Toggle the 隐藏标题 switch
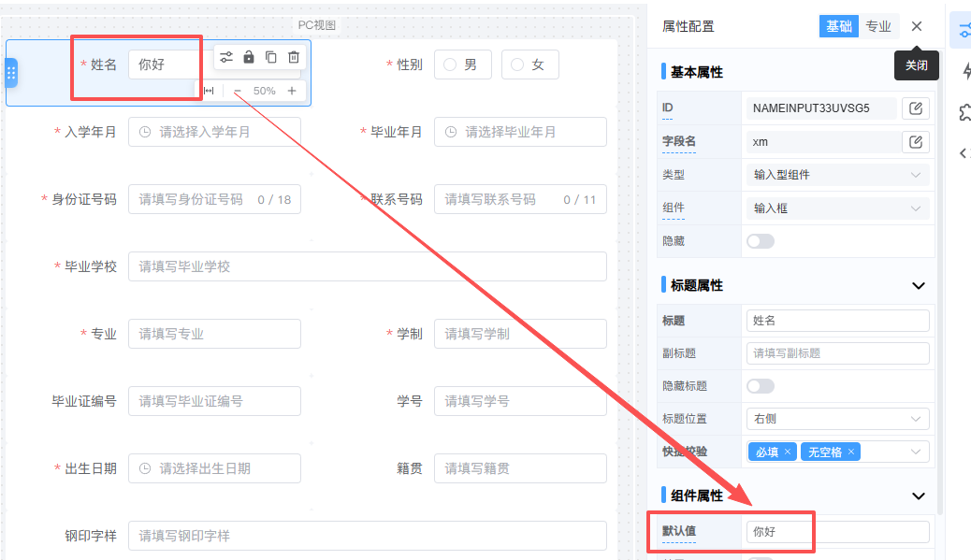This screenshot has width=971, height=560. (x=760, y=386)
